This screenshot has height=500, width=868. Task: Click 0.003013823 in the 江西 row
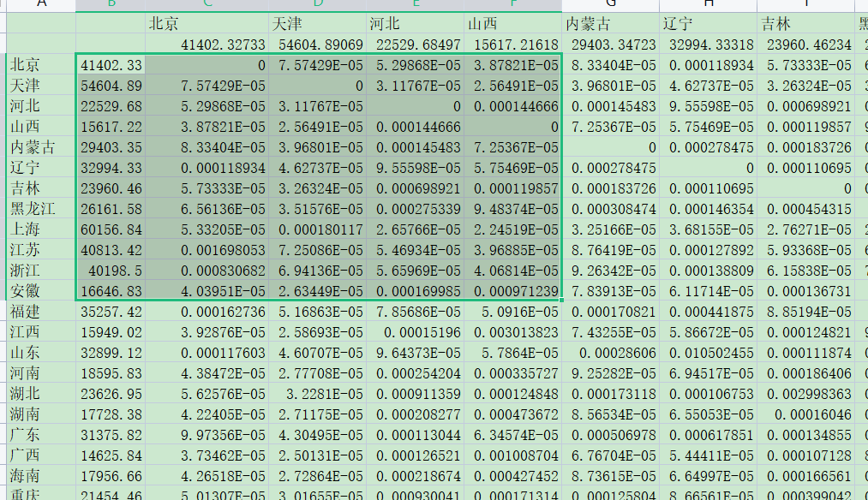point(512,332)
